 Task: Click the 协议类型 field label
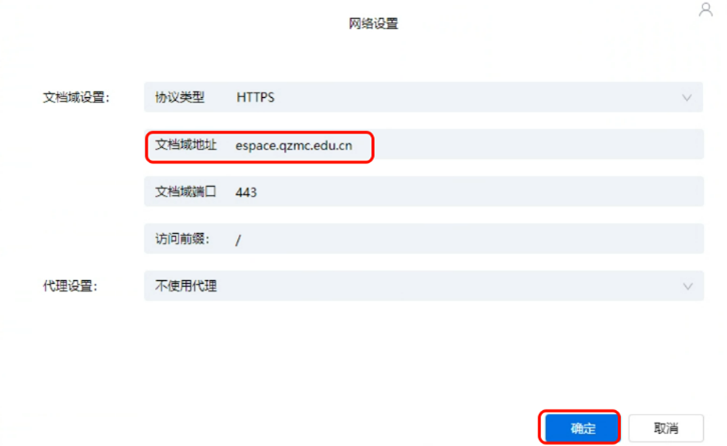point(180,98)
